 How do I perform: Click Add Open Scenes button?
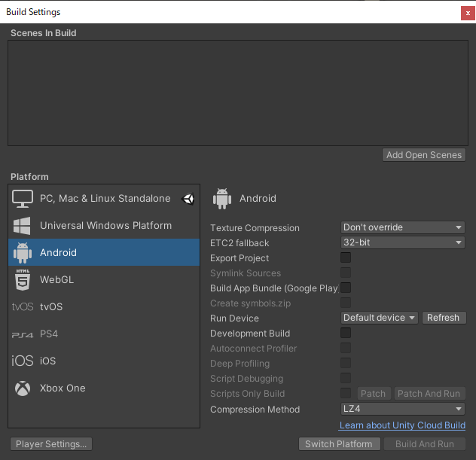coord(424,155)
